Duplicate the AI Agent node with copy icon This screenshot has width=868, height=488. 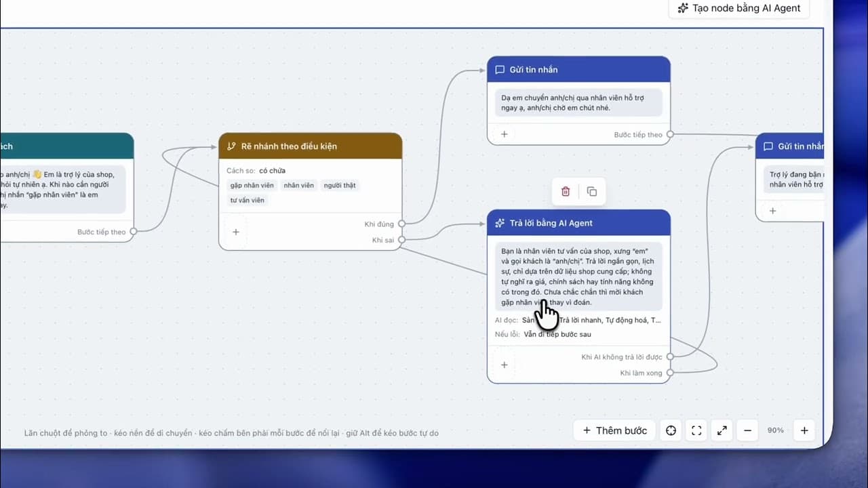pyautogui.click(x=591, y=192)
